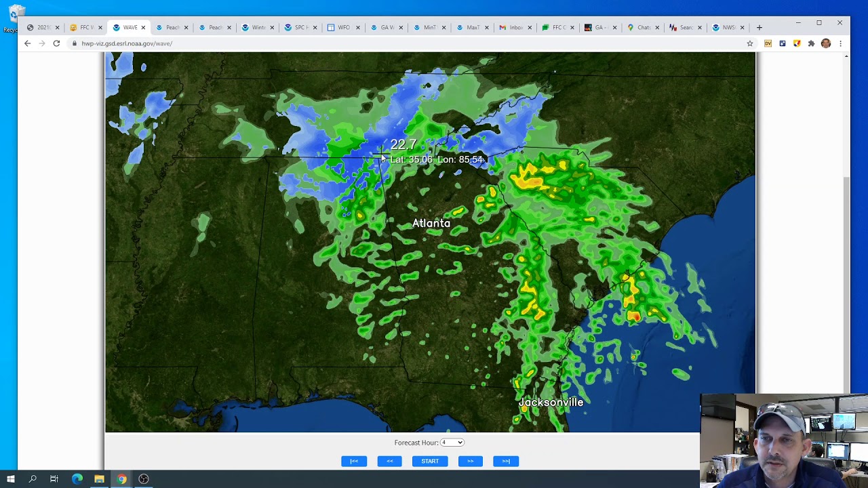Close the WAVE tab
868x488 pixels.
143,28
